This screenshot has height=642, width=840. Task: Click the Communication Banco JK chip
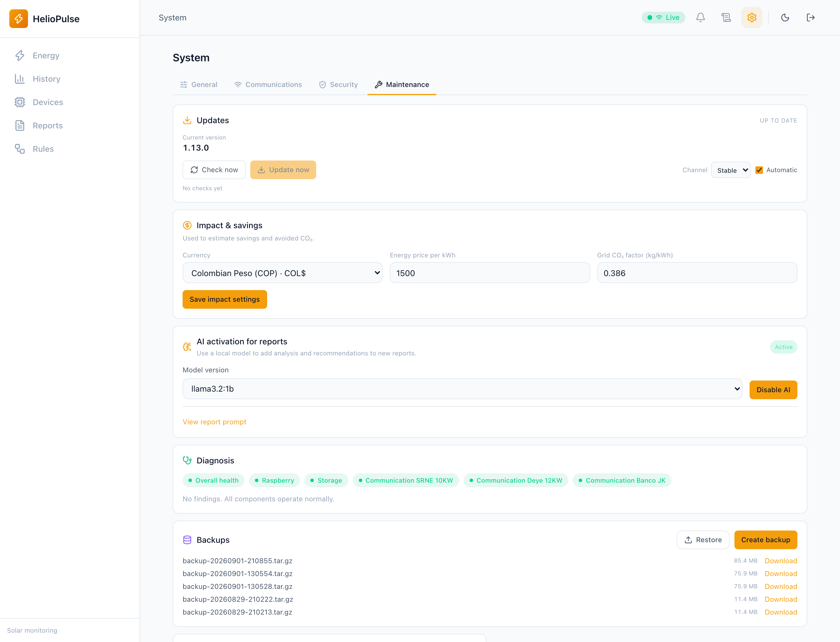click(622, 480)
